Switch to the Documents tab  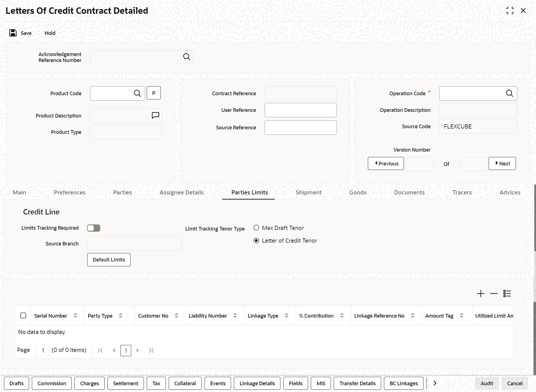[x=409, y=192]
